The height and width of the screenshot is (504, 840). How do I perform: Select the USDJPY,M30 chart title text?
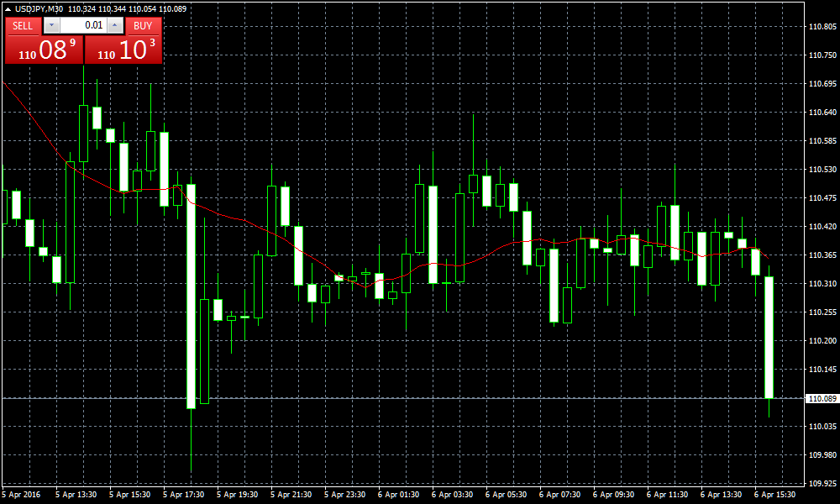[39, 9]
